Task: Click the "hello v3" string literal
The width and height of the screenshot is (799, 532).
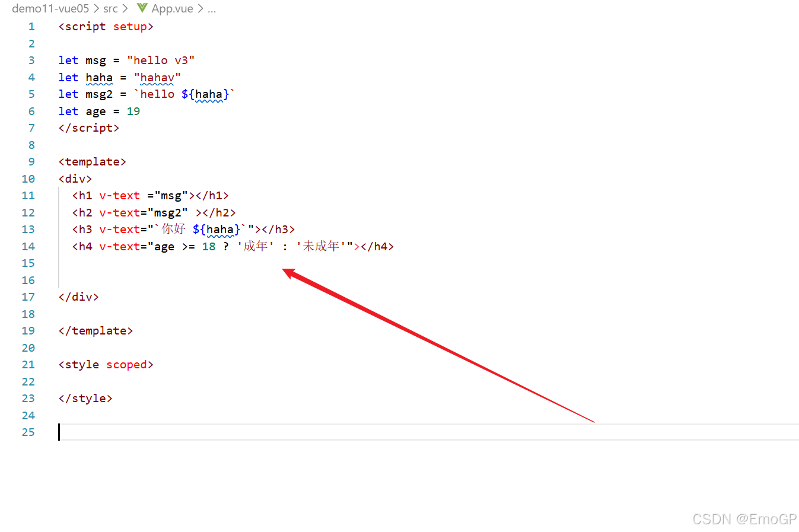Action: point(161,60)
